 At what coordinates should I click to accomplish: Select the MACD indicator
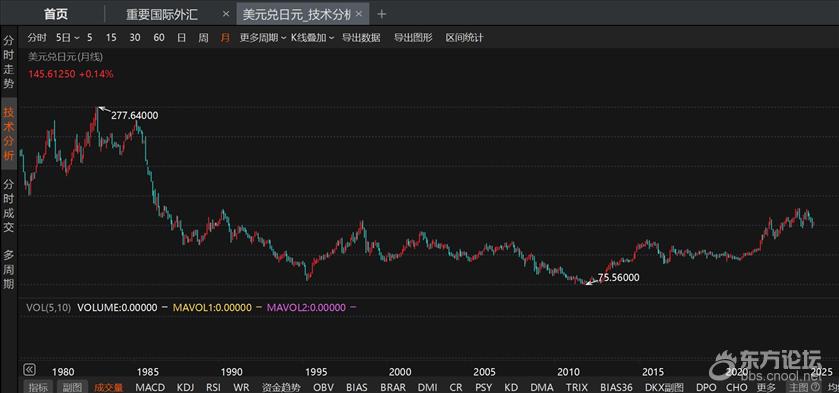(150, 387)
